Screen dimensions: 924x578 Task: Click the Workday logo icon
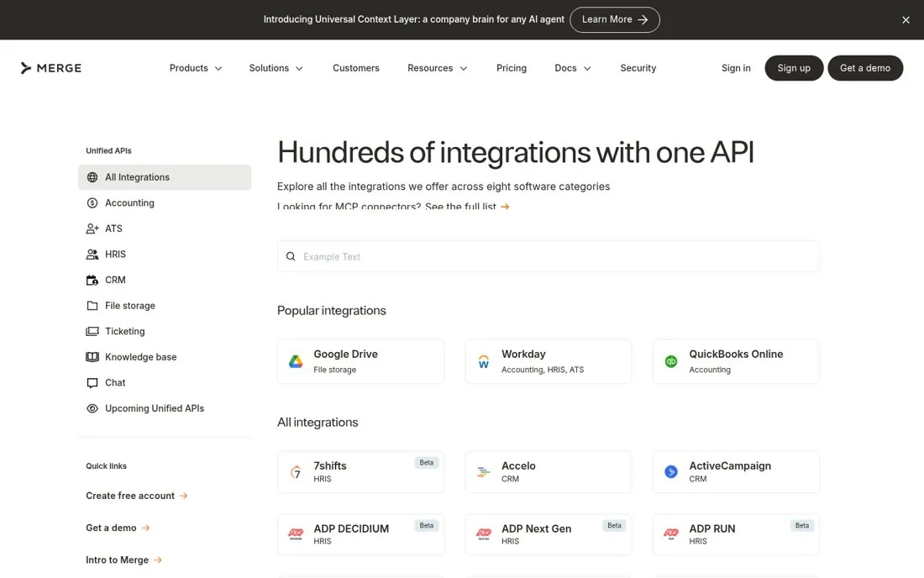[x=484, y=362]
